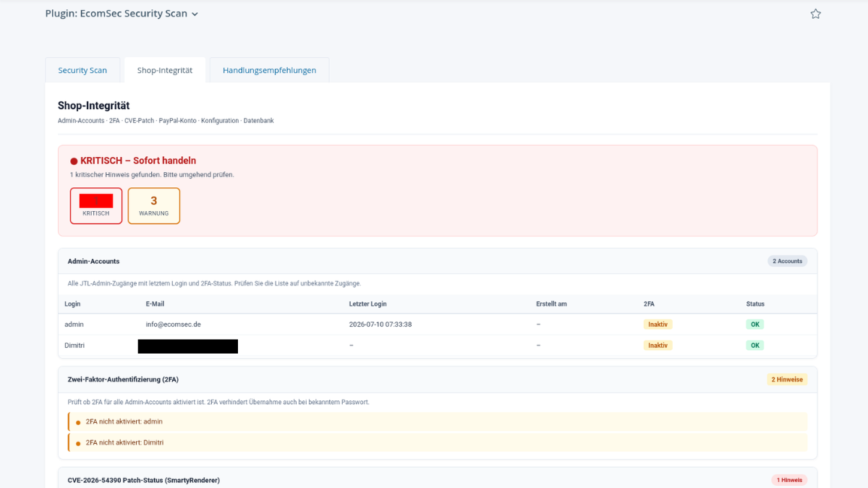Click the WARNUNG counter box showing 3

(x=154, y=206)
